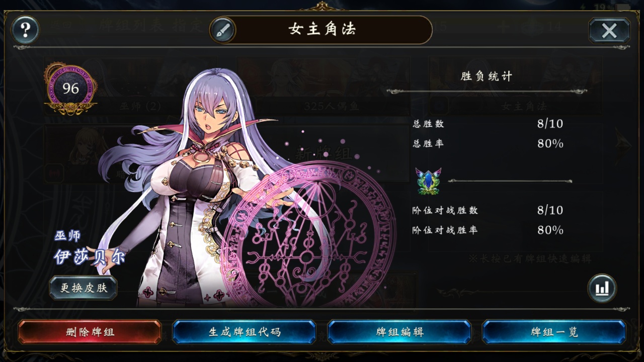Open the question mark help icon
644x362 pixels.
[25, 31]
